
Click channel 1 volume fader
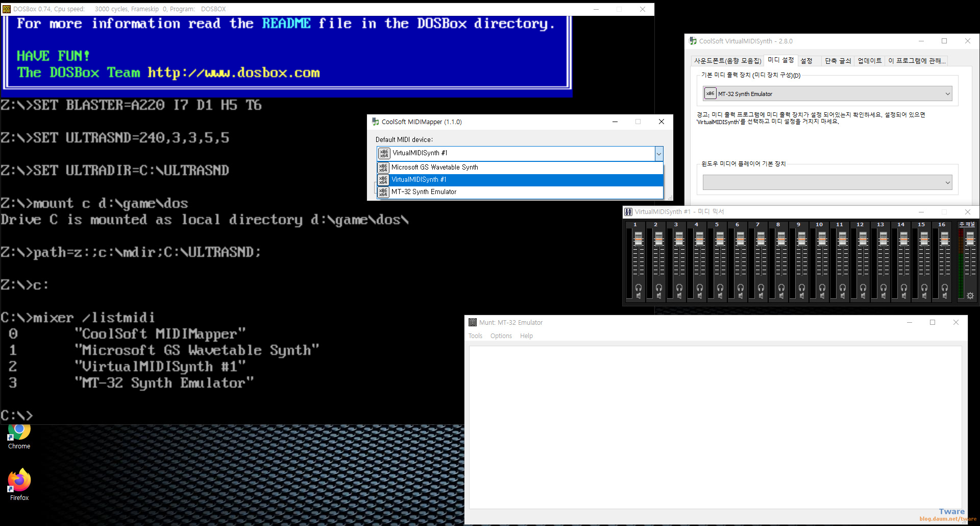click(x=639, y=238)
